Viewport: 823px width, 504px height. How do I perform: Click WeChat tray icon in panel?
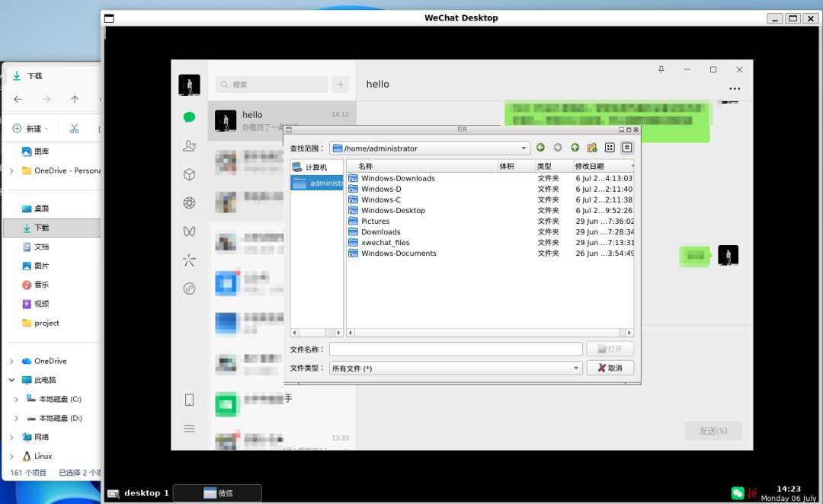coord(738,493)
